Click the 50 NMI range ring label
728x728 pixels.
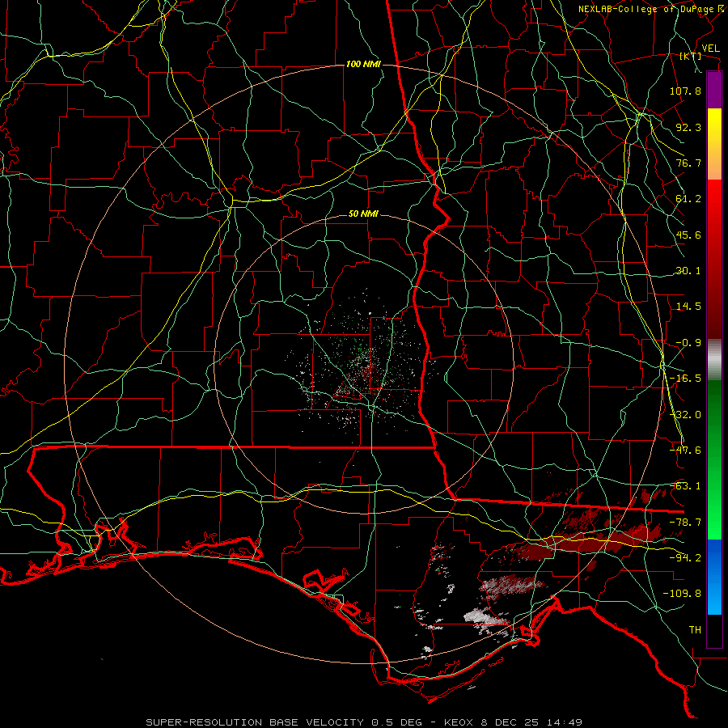click(363, 214)
